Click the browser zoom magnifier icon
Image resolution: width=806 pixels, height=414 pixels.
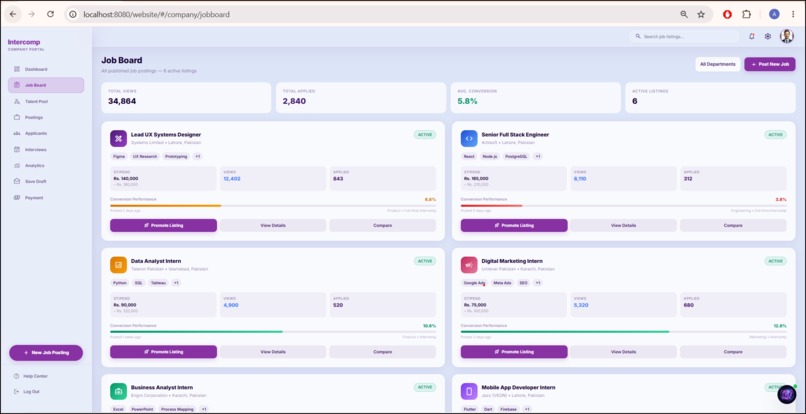pyautogui.click(x=684, y=14)
